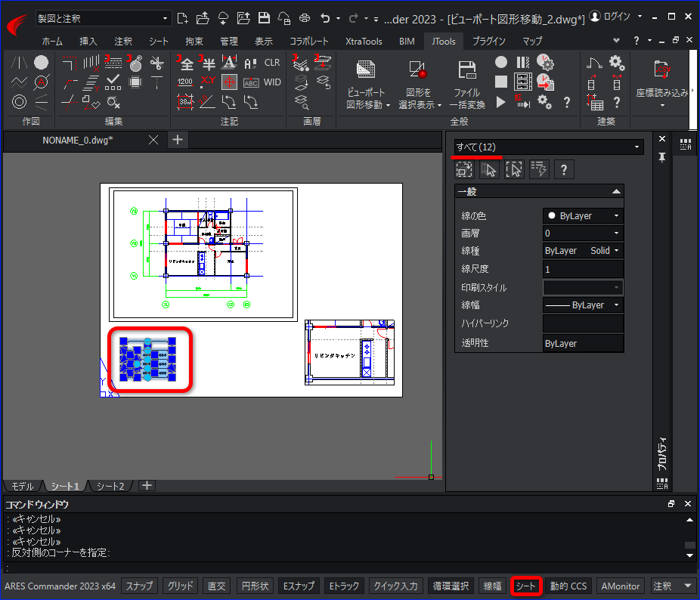Switch to the シート2 sheet tab

click(110, 486)
